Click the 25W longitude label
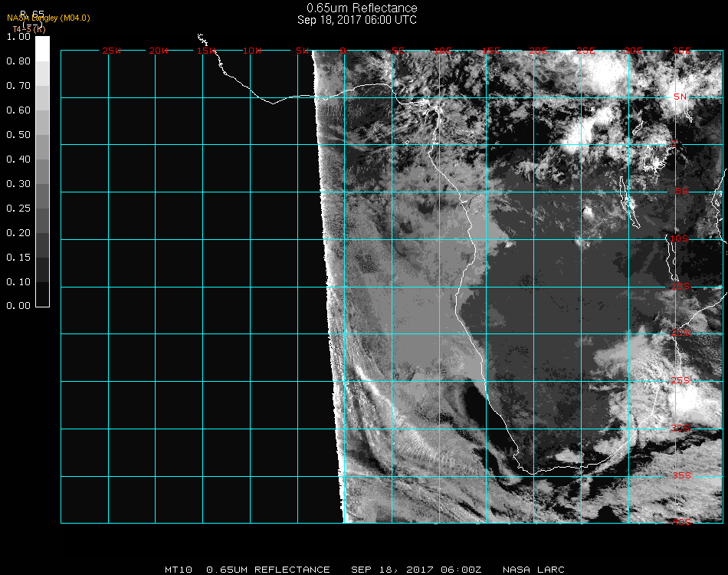Viewport: 728px width, 575px height. pos(111,51)
